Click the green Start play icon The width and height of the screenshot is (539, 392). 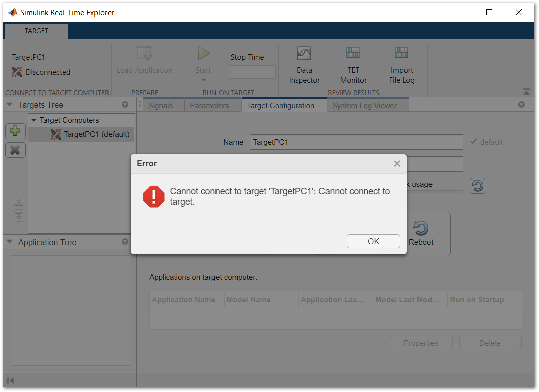204,53
